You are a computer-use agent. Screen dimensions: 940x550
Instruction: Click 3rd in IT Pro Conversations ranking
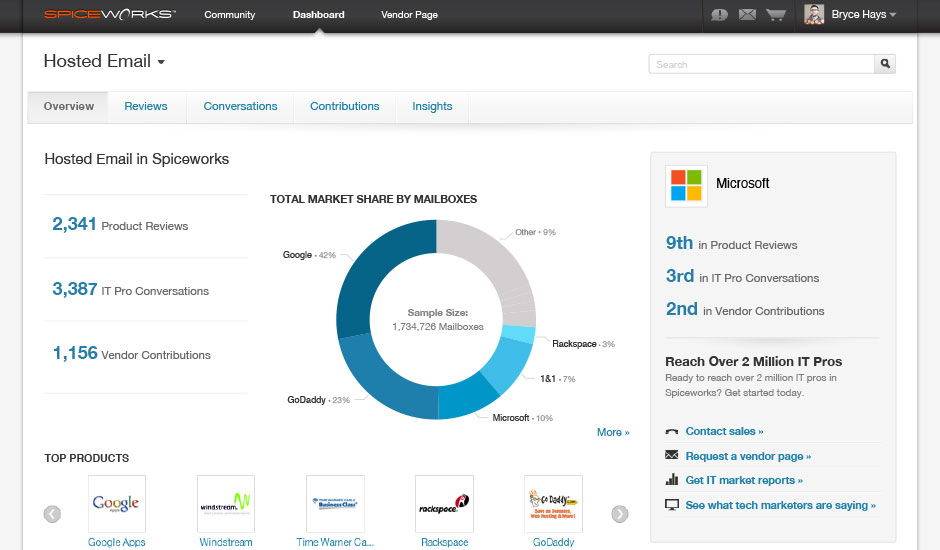(x=742, y=276)
